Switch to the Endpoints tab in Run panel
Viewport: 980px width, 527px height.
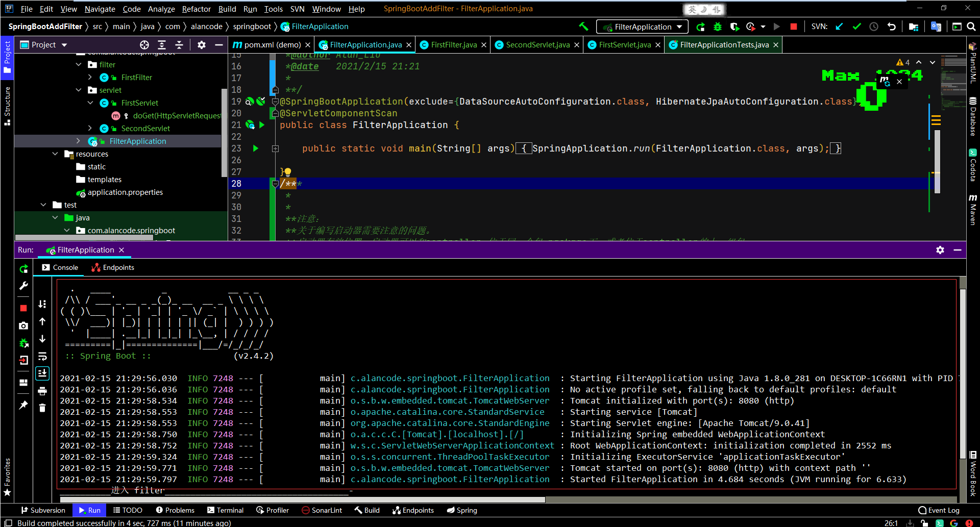coord(113,267)
